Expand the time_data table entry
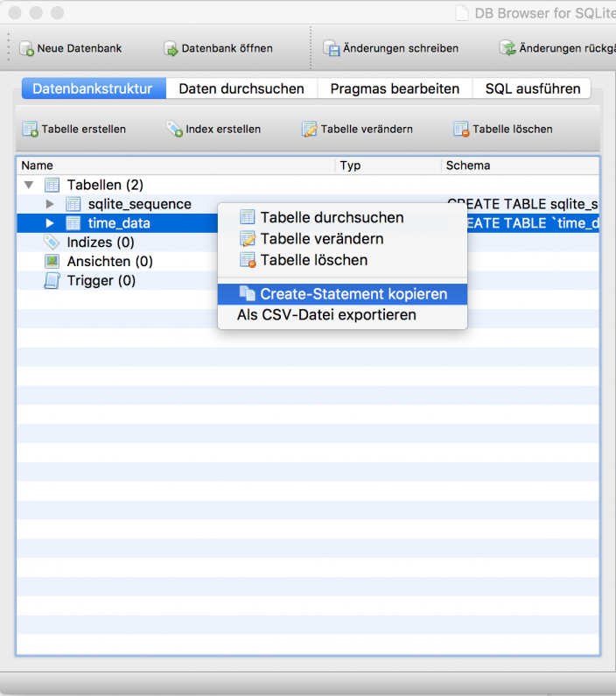Image resolution: width=616 pixels, height=696 pixels. pyautogui.click(x=50, y=223)
